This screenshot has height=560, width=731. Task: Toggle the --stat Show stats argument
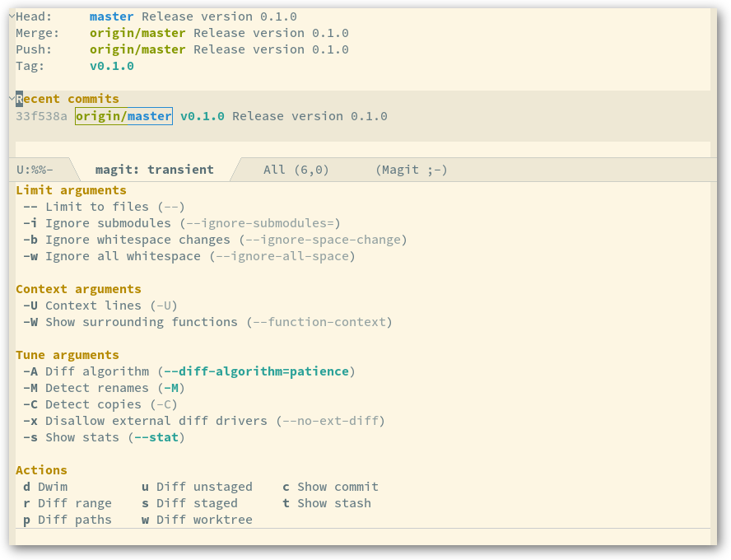[x=104, y=437]
